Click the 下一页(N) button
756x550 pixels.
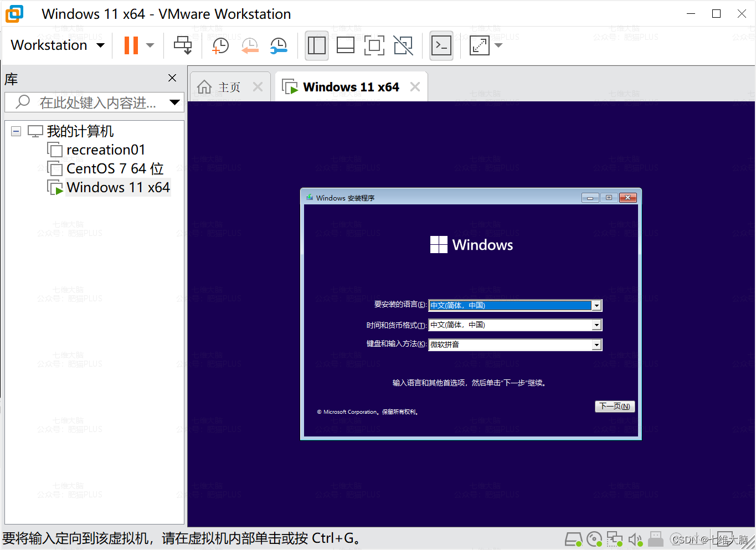(x=615, y=407)
